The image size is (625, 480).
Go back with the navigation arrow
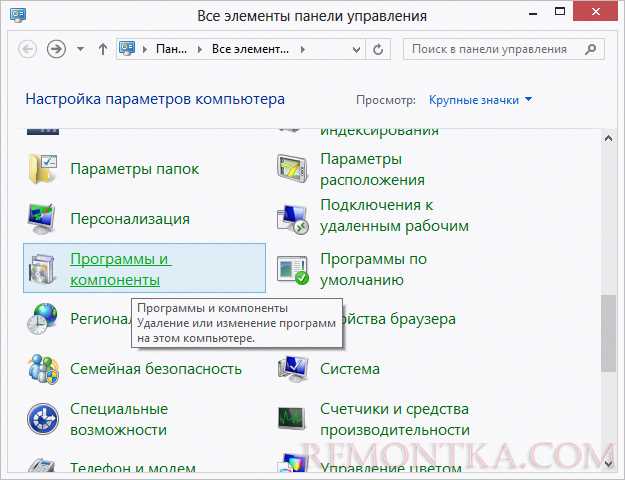click(x=28, y=49)
